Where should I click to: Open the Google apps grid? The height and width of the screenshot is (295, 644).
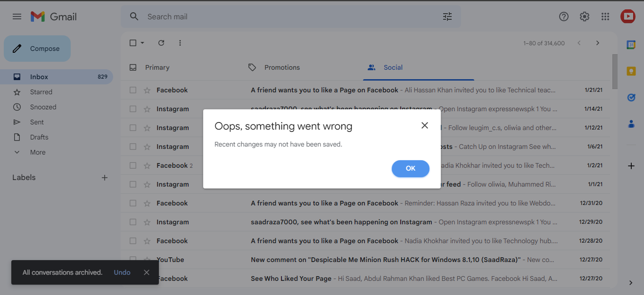click(605, 16)
